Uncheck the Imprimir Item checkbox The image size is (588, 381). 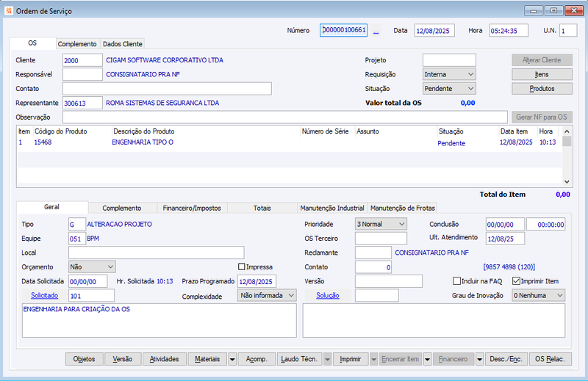pos(516,281)
